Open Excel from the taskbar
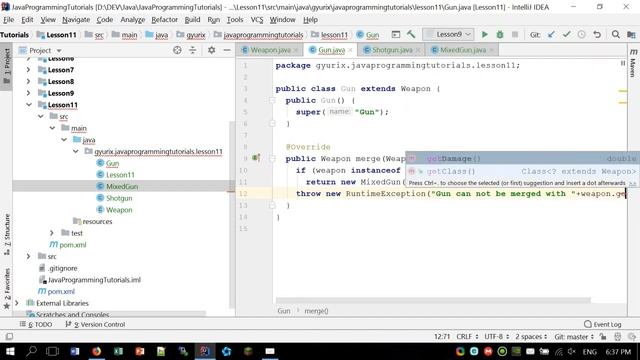The height and width of the screenshot is (360, 640). (x=118, y=351)
